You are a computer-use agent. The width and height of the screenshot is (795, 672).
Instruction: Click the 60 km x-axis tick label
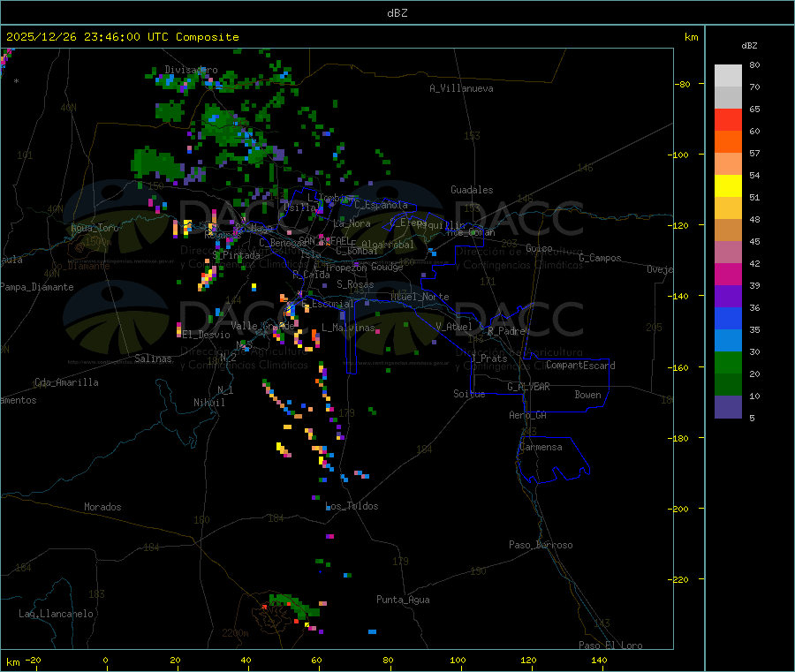(316, 660)
